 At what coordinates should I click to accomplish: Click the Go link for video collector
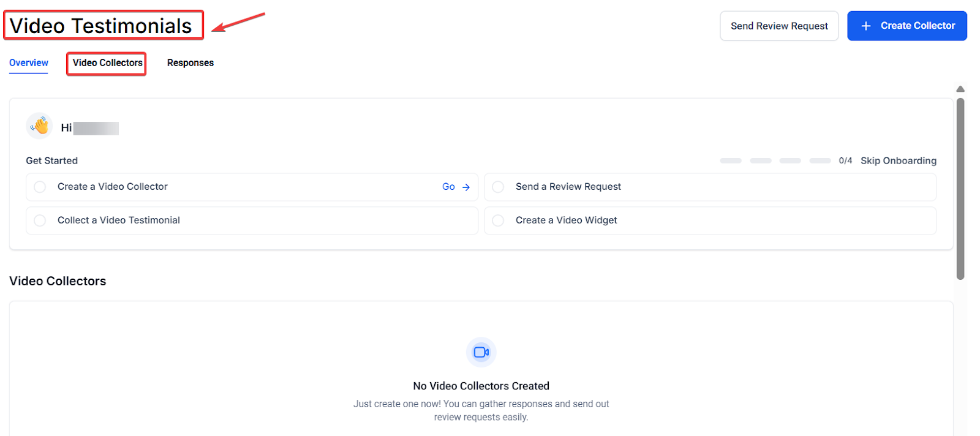tap(448, 187)
